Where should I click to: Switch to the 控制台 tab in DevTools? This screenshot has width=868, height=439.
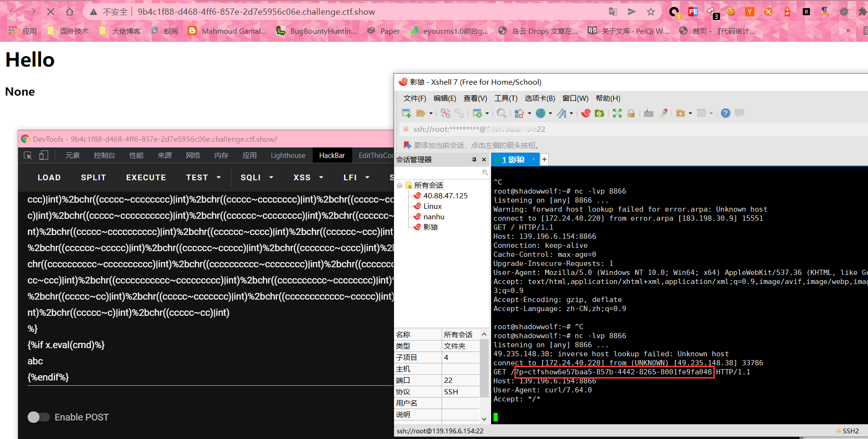[x=104, y=156]
